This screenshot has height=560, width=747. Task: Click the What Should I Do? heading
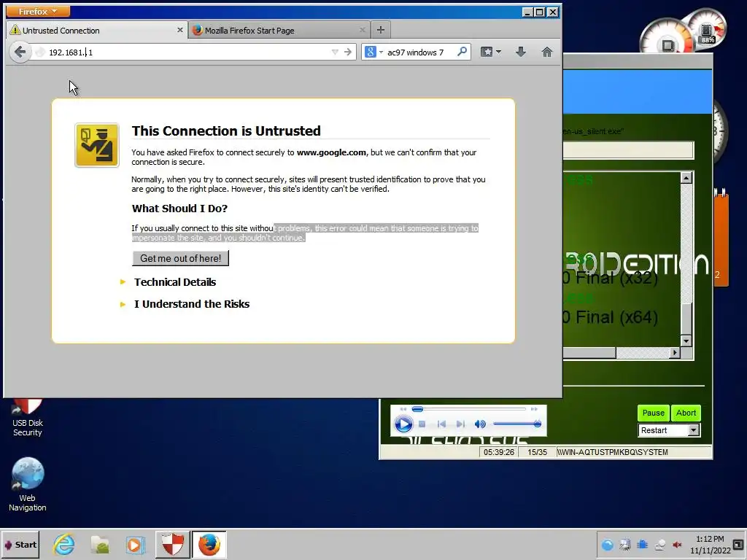[179, 208]
